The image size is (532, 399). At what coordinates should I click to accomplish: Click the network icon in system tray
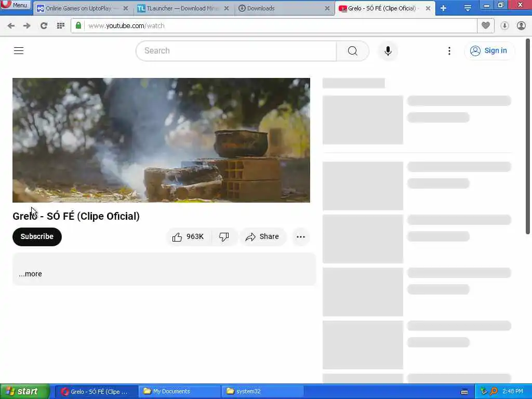pos(484,392)
